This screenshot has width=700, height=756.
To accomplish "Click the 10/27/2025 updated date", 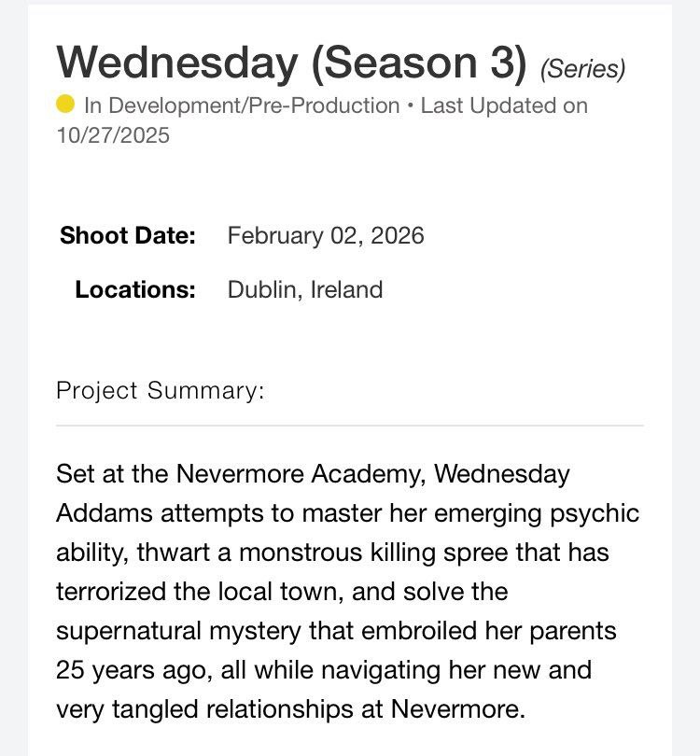I will point(113,135).
